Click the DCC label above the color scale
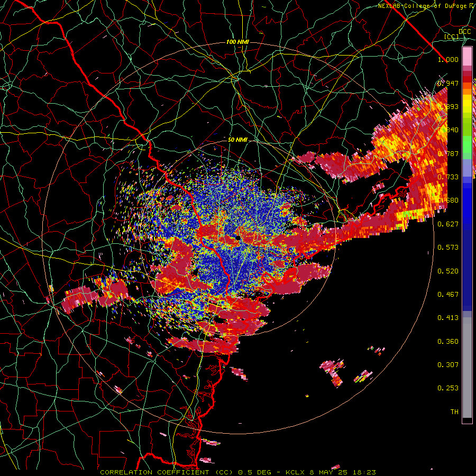 click(x=464, y=32)
